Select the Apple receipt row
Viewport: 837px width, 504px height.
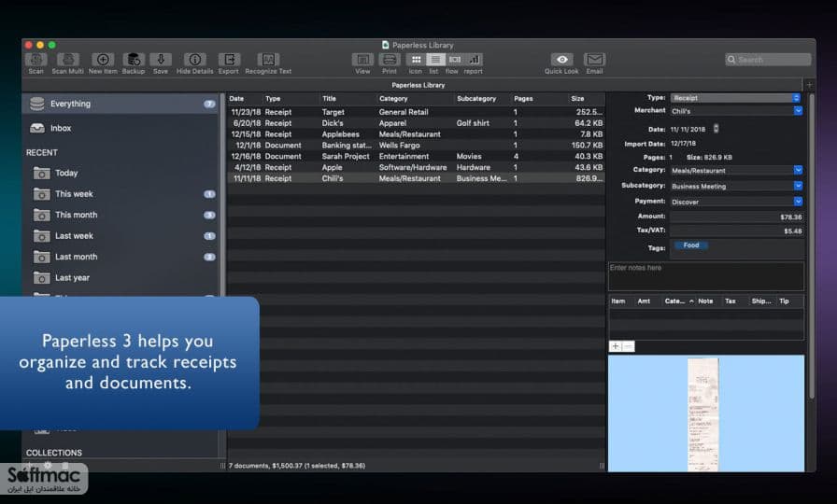tap(416, 167)
